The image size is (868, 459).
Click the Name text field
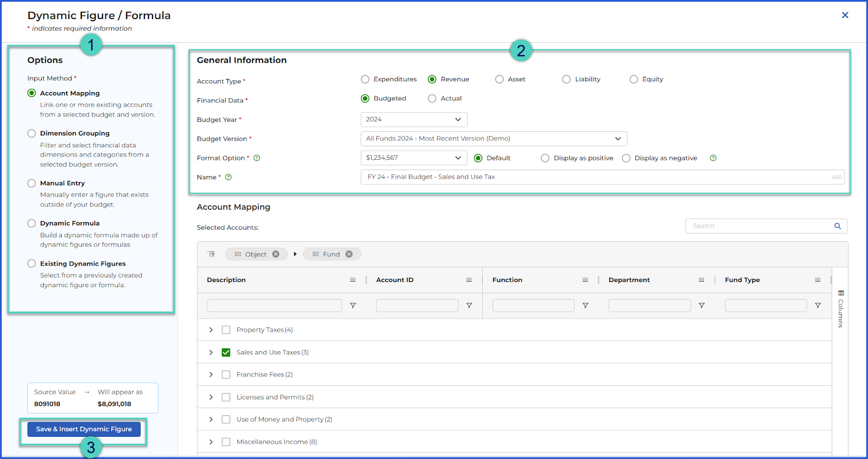[x=602, y=177]
